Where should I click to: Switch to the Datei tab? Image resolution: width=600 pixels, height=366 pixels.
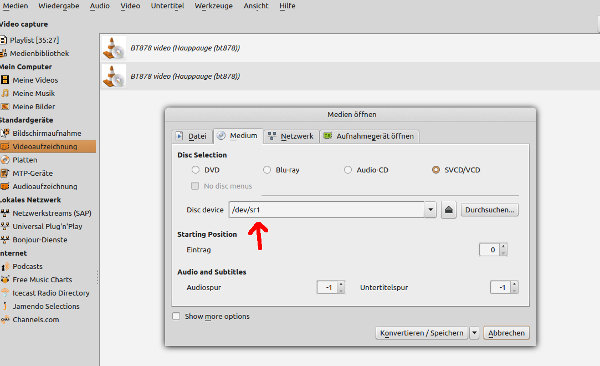click(x=192, y=136)
